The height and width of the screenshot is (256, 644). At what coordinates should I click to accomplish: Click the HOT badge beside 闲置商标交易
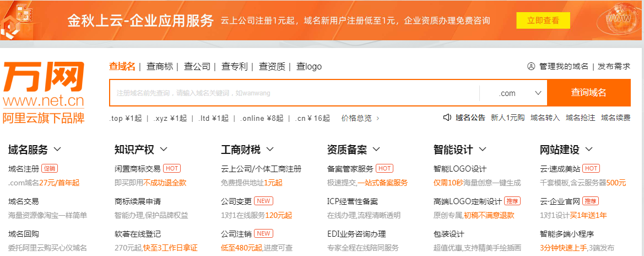172,168
